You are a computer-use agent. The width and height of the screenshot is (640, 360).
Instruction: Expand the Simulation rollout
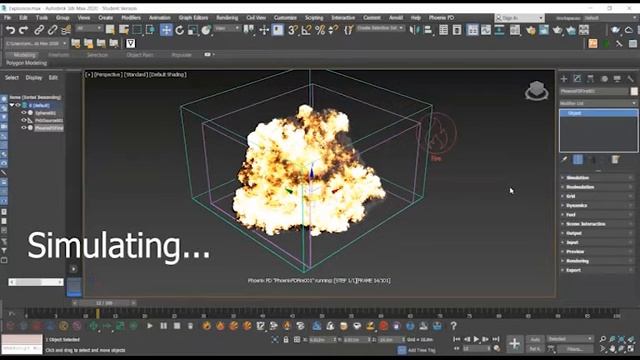click(598, 178)
